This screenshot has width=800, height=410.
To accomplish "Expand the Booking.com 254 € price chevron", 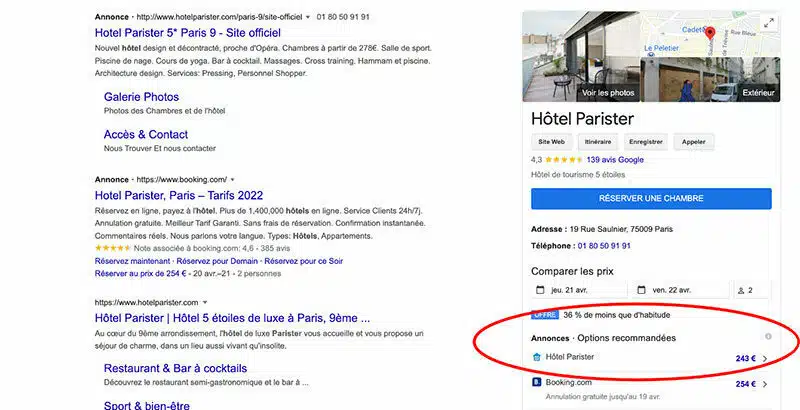I will [x=765, y=383].
